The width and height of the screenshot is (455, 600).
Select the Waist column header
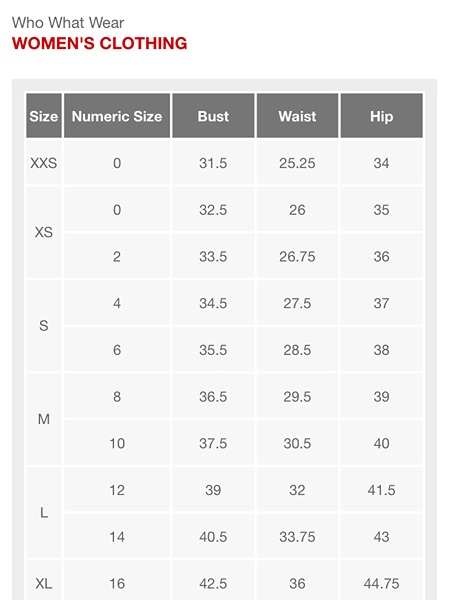297,116
